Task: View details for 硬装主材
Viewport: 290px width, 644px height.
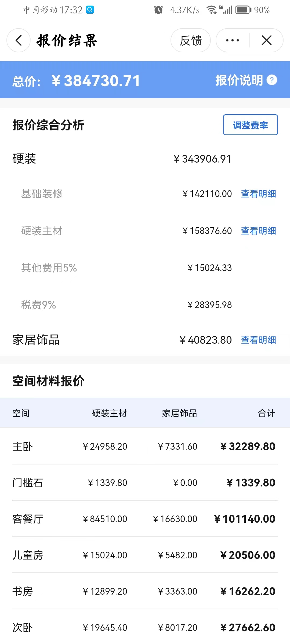Action: (x=258, y=231)
